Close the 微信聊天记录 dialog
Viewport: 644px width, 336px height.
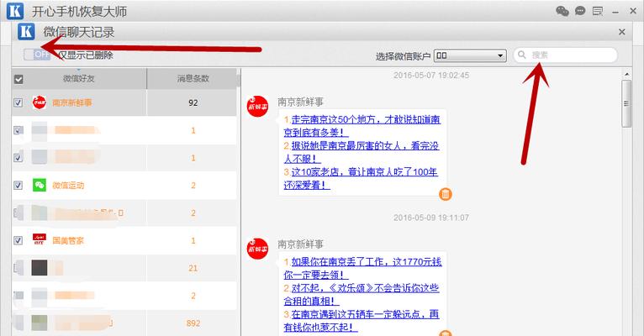[x=622, y=32]
